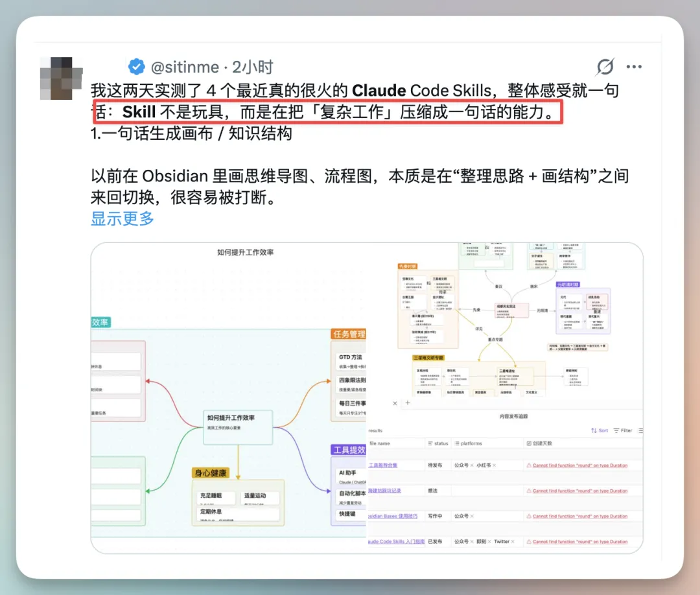This screenshot has height=595, width=700.
Task: Open the Filter options
Action: point(622,430)
